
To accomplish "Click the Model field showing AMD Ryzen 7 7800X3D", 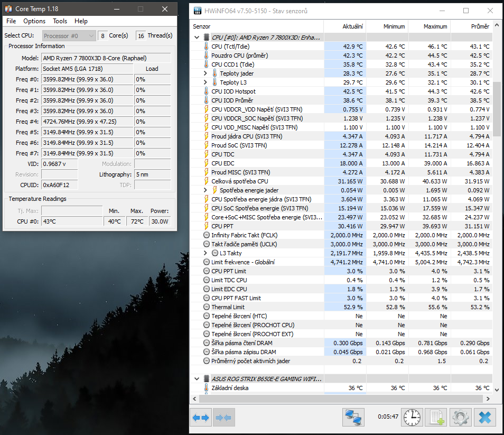I will point(106,58).
